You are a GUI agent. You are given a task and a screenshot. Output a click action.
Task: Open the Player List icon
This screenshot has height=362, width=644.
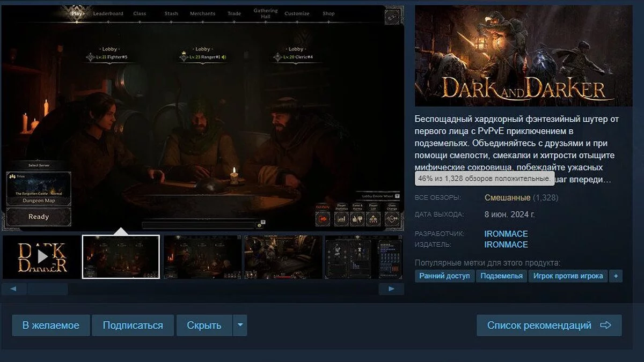point(374,218)
